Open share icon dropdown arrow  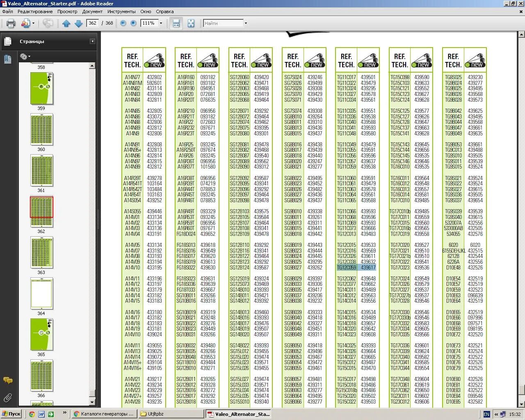[x=33, y=23]
